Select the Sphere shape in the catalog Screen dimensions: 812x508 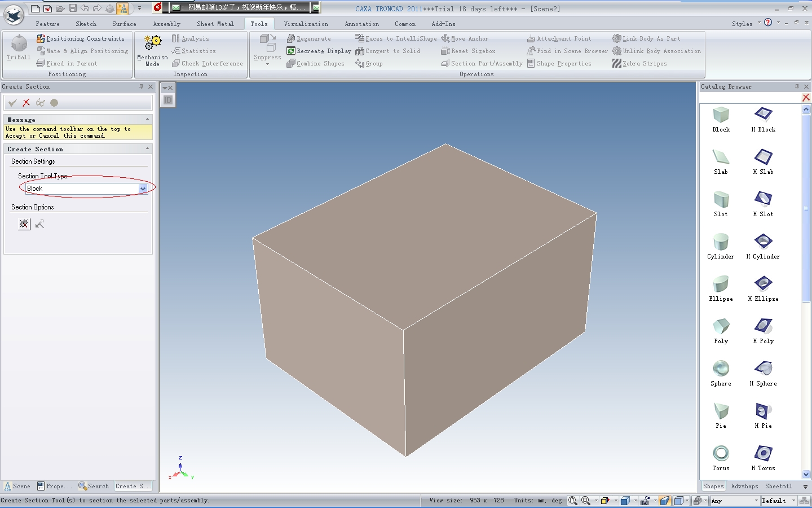(721, 374)
